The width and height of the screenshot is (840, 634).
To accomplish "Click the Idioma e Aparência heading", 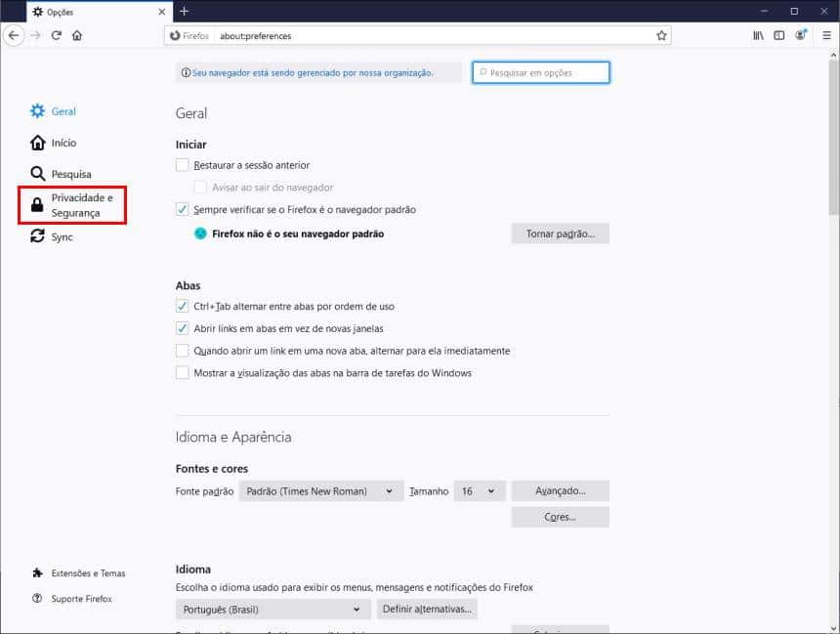I will tap(233, 437).
